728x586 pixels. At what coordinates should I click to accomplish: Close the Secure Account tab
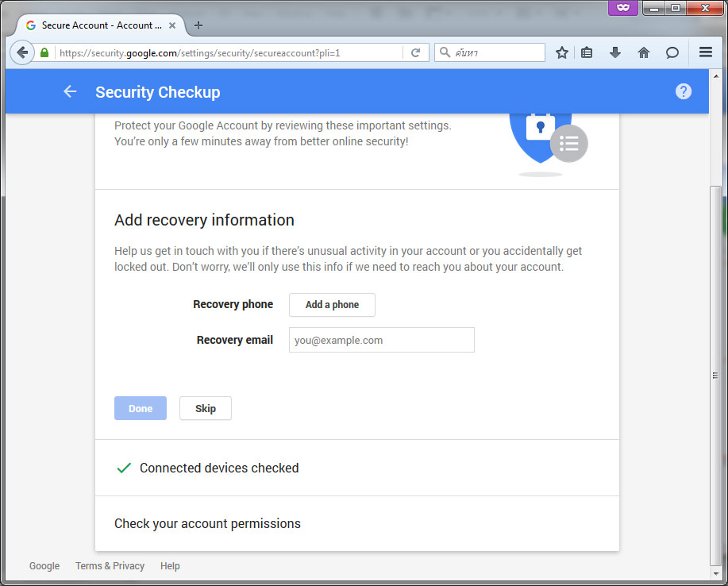point(172,25)
